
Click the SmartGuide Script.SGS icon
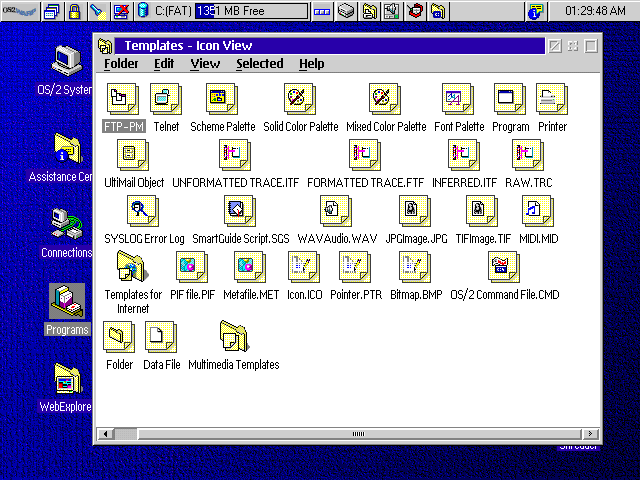click(240, 211)
